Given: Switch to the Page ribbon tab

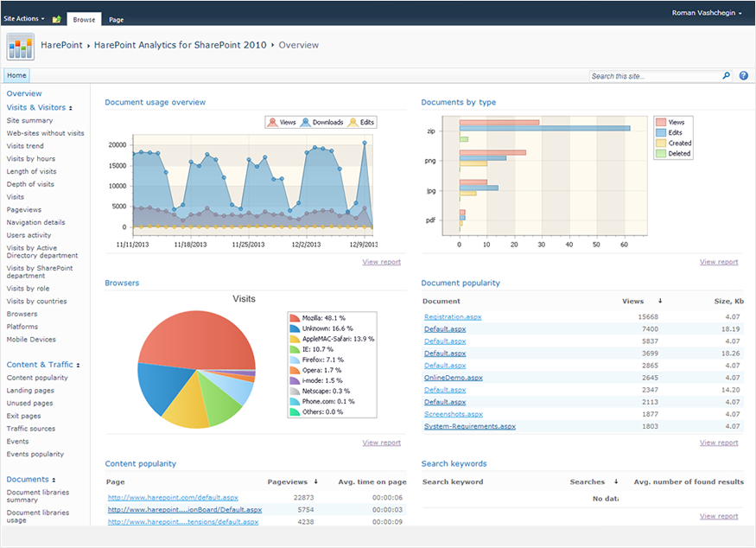Looking at the screenshot, I should (116, 19).
